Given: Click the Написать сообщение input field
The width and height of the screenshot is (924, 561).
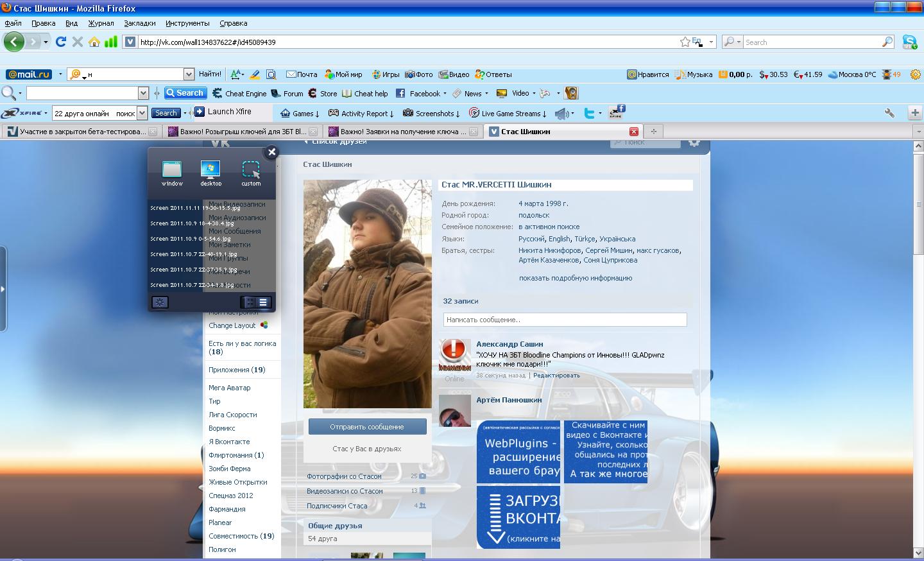Looking at the screenshot, I should 565,320.
